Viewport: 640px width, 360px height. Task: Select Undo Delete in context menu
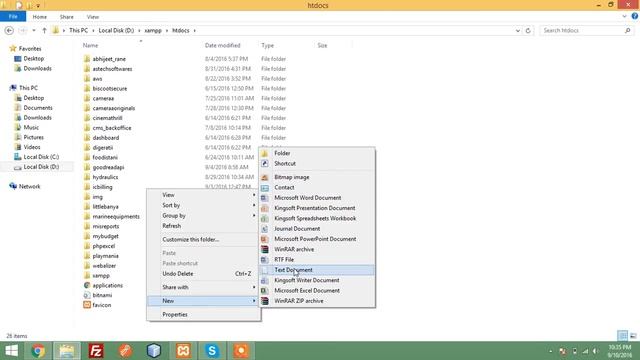point(203,274)
